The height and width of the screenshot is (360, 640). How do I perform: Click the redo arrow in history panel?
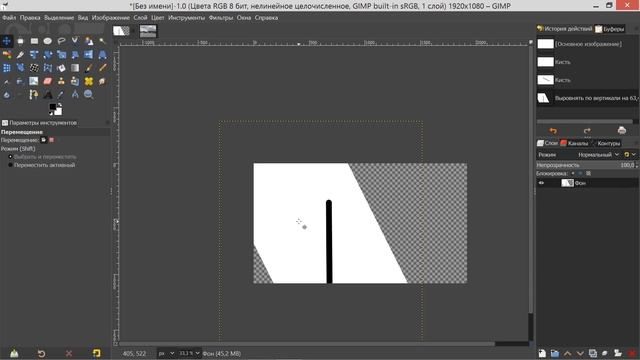tap(587, 131)
